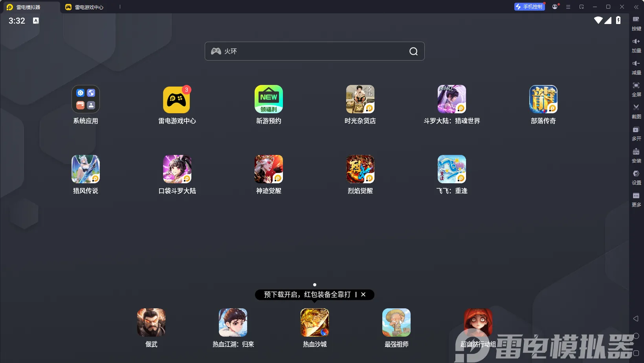The image size is (644, 363).
Task: Launch the 时光杂货店 game
Action: click(360, 99)
